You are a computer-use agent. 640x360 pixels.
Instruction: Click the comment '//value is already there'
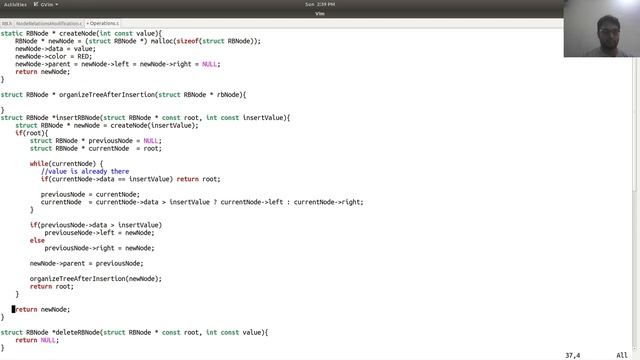[85, 171]
